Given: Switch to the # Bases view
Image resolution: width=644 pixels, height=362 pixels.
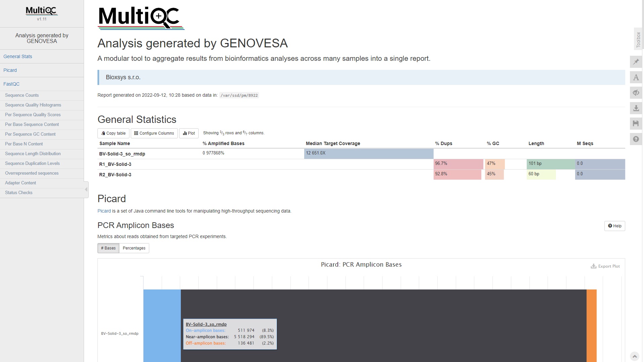Looking at the screenshot, I should point(108,248).
